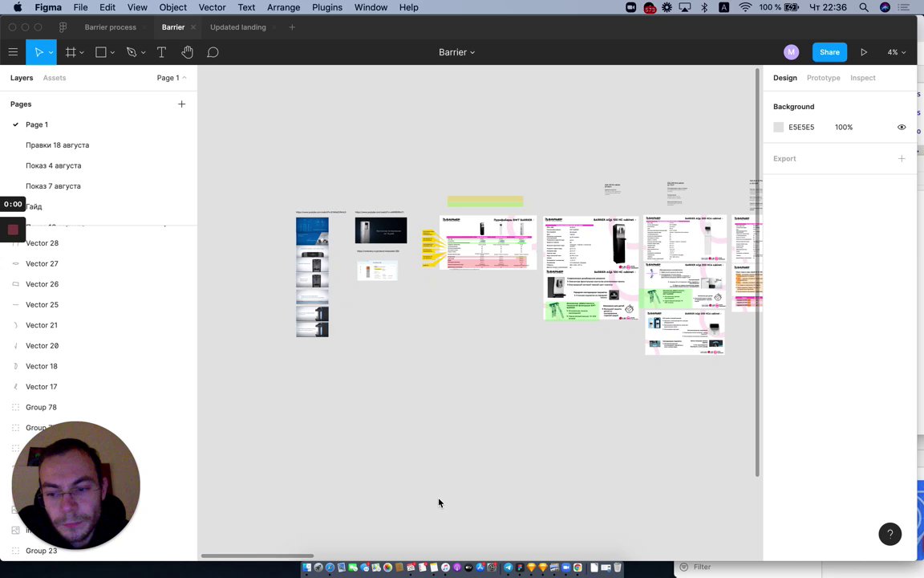Select the Comment tool
The image size is (924, 578).
213,52
